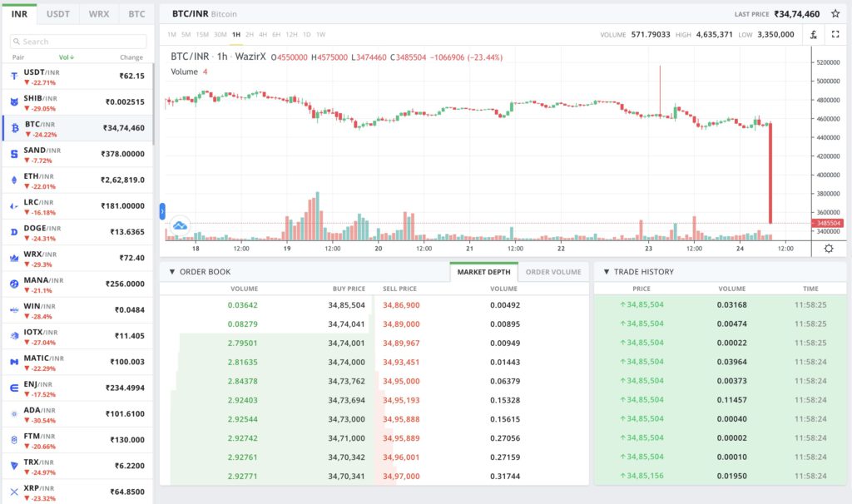Click sell price 34,89,000 in order book

[x=401, y=324]
